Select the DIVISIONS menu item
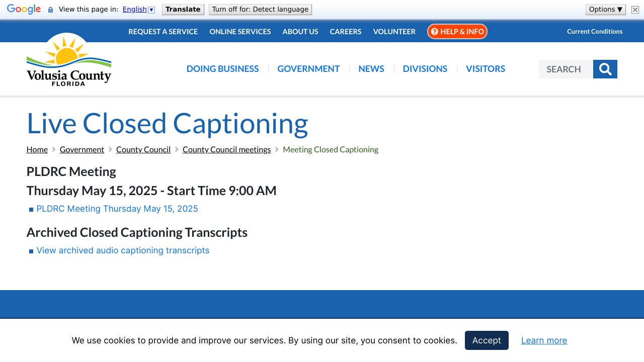Image resolution: width=644 pixels, height=362 pixels. pyautogui.click(x=425, y=69)
